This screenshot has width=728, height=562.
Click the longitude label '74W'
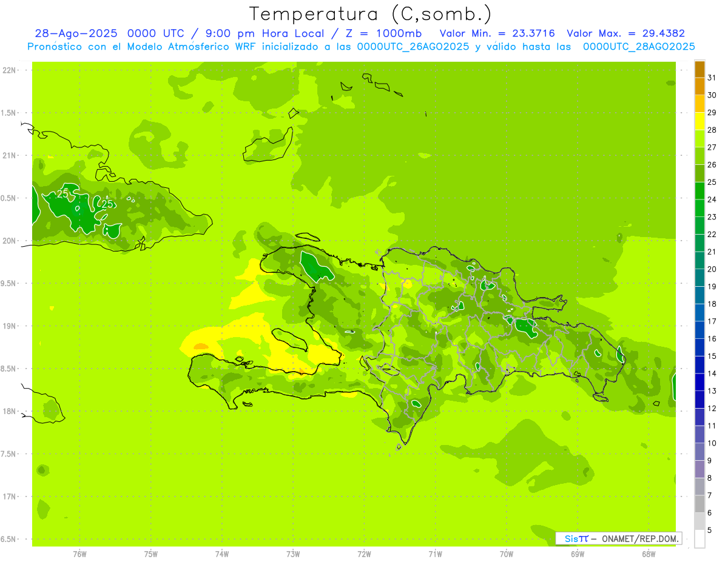point(222,554)
